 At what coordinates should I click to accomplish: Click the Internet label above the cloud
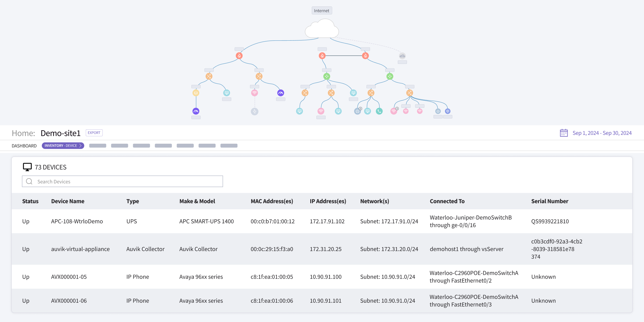pos(322,11)
